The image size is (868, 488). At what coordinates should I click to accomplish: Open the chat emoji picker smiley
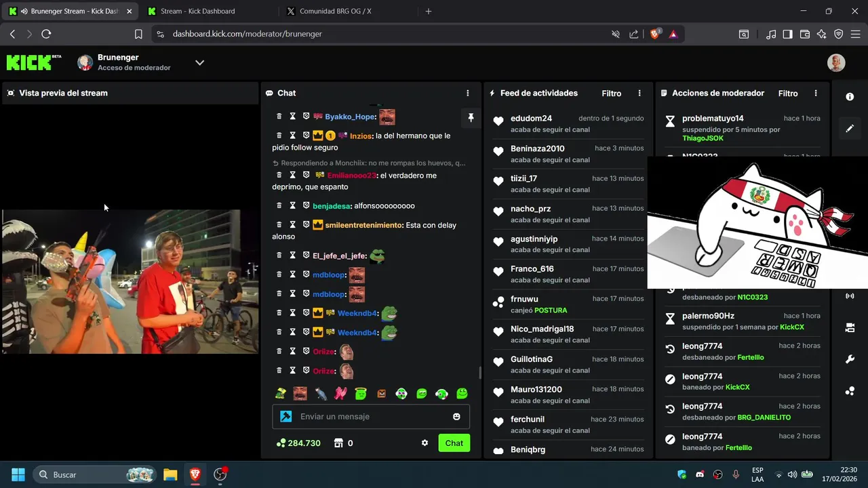pos(456,416)
